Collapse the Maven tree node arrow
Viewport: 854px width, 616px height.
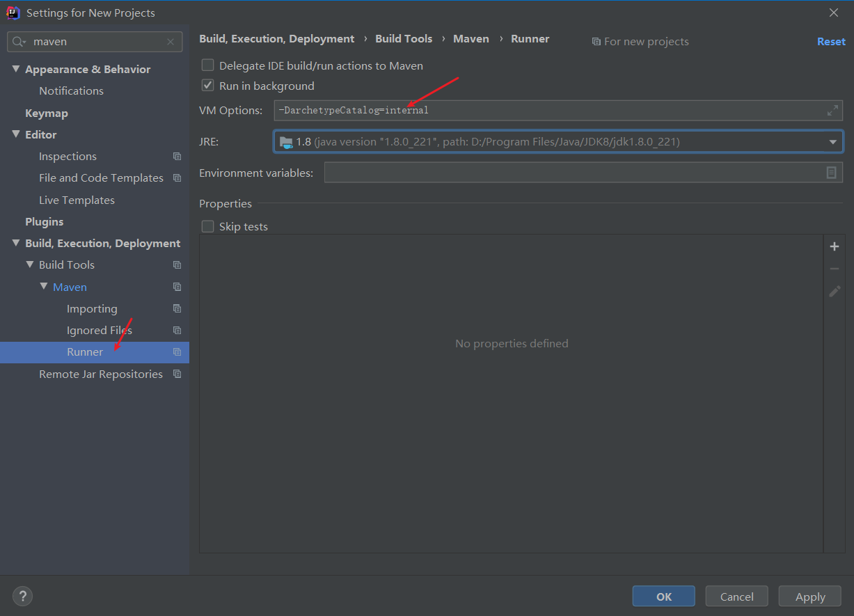[x=43, y=287]
